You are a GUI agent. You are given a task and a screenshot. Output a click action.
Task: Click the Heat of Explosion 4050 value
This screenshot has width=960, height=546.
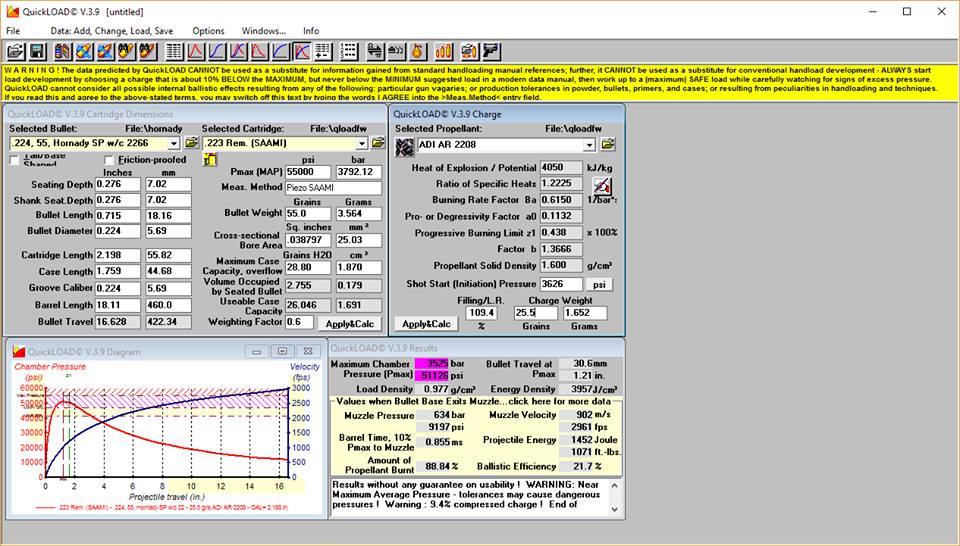(x=561, y=168)
